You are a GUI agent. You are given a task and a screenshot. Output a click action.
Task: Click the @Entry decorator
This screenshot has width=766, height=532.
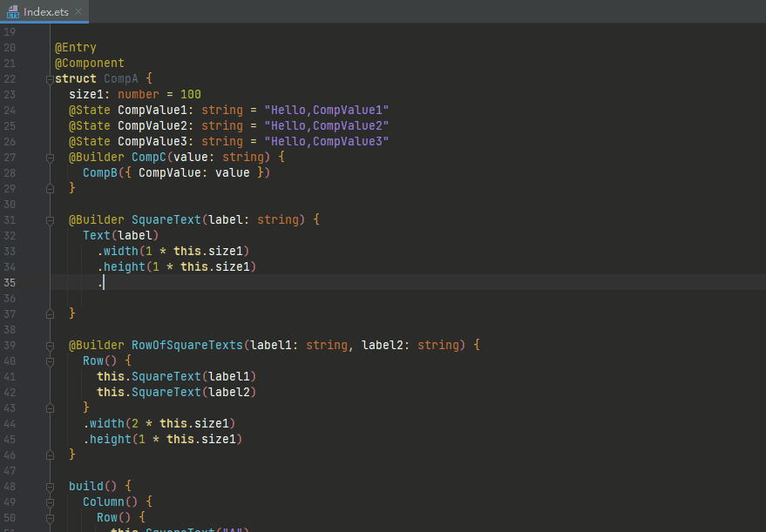click(75, 47)
